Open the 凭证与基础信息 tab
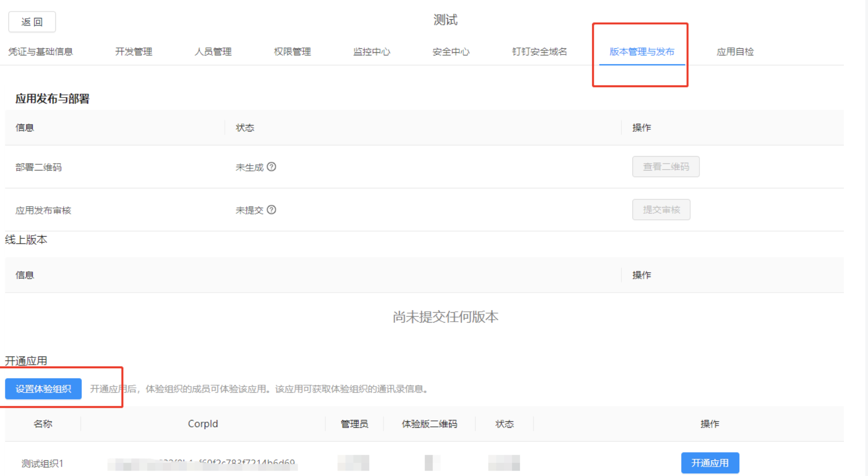Screen dimensions: 868x476 (x=41, y=51)
